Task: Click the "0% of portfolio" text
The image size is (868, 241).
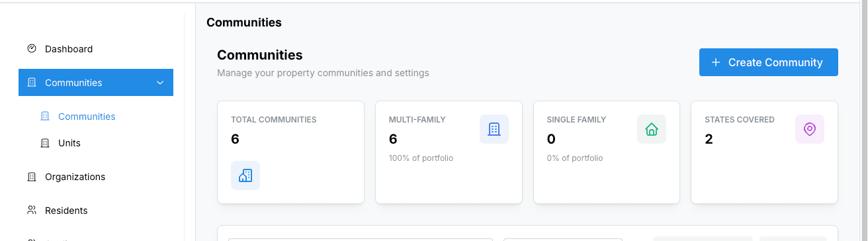Action: coord(575,158)
